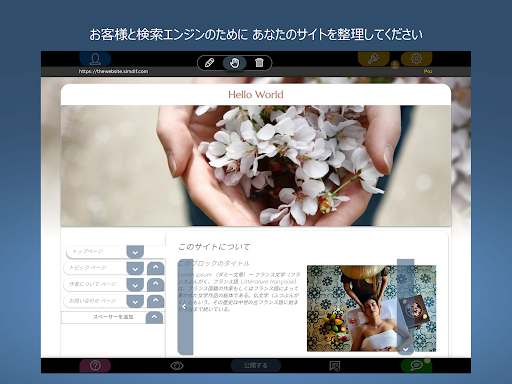Select the トップページ menu tab
Screen dimensions: 512x384
(97, 252)
